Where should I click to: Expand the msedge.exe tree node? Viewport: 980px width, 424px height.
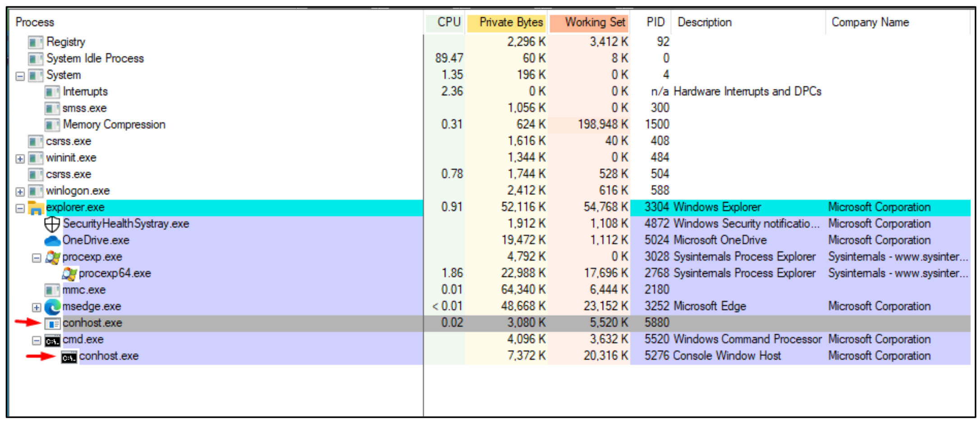37,308
